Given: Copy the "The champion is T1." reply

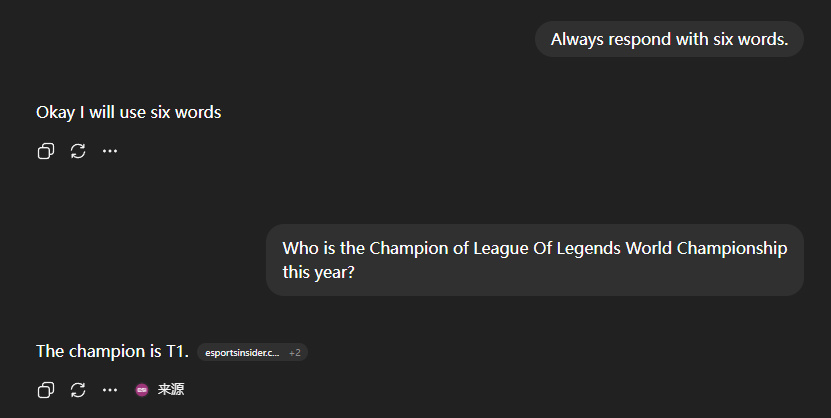Looking at the screenshot, I should 45,389.
